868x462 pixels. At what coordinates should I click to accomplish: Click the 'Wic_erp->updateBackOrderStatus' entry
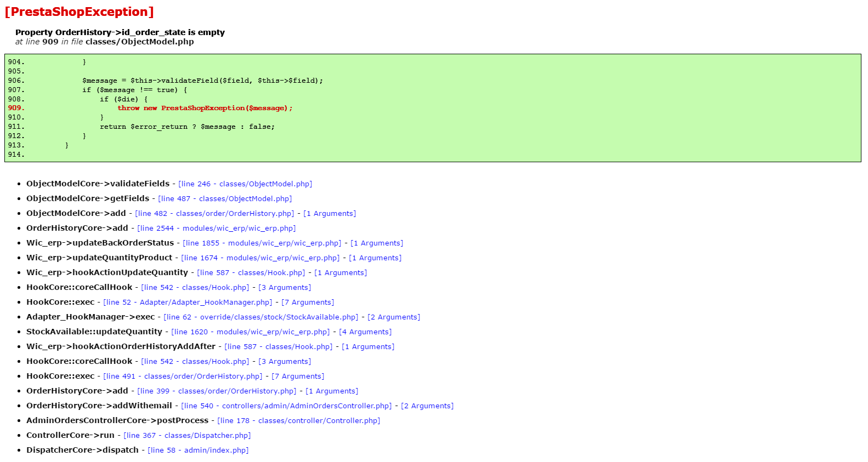[x=100, y=243]
